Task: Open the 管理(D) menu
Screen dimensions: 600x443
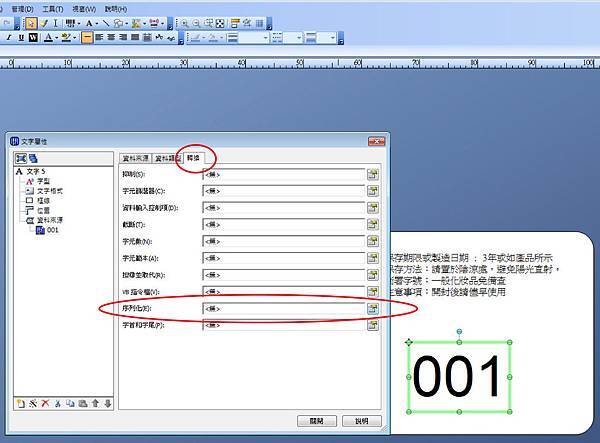Action: pyautogui.click(x=22, y=9)
